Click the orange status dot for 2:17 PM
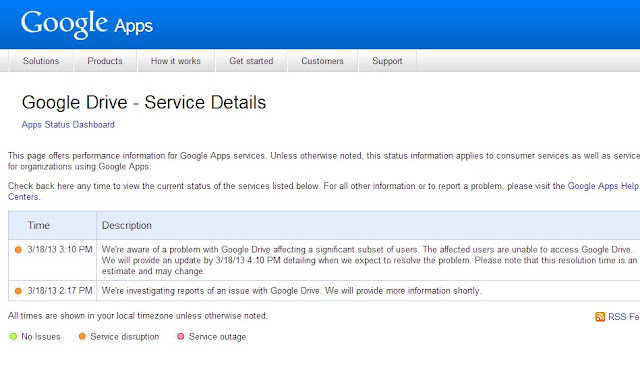 18,291
